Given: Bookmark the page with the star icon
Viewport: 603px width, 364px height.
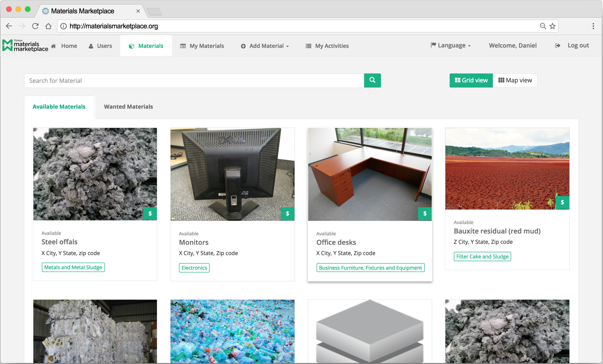Looking at the screenshot, I should click(552, 26).
